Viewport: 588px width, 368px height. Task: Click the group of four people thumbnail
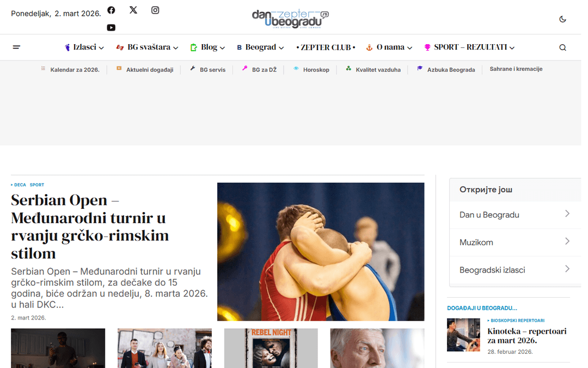[164, 348]
